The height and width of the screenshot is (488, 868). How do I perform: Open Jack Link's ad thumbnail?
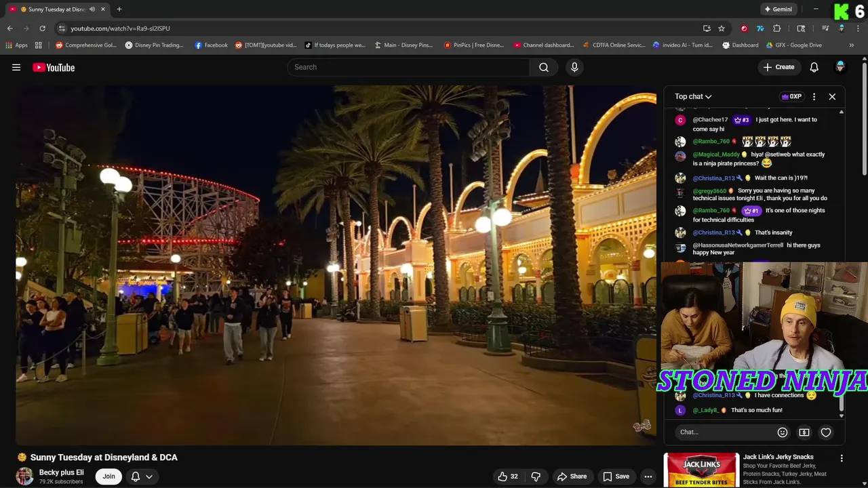[701, 470]
